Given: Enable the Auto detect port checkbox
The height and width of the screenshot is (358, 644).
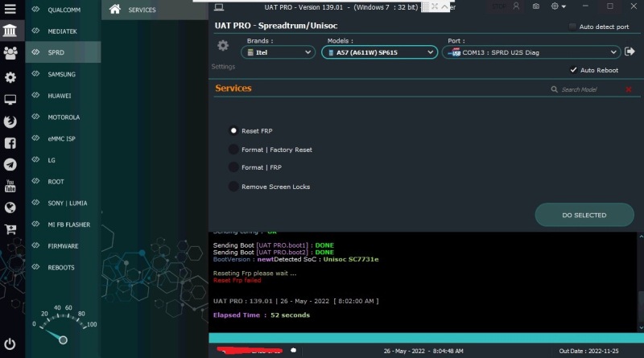Looking at the screenshot, I should pos(572,27).
